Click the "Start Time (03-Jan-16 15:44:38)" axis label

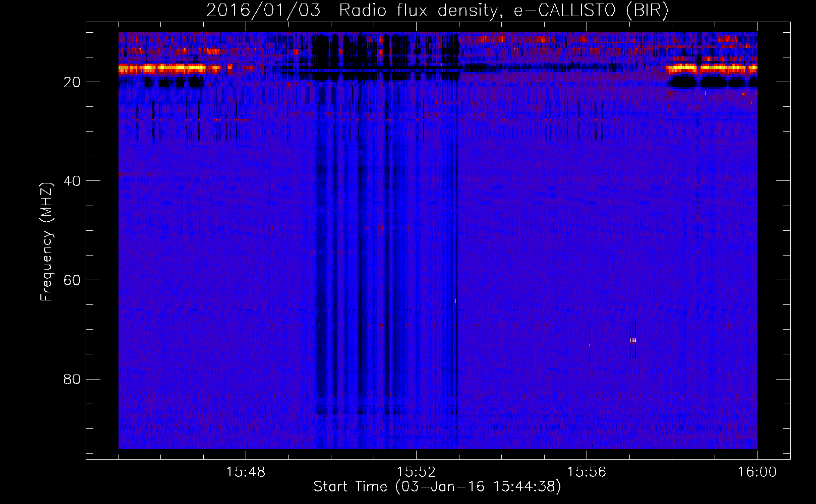pos(437,487)
